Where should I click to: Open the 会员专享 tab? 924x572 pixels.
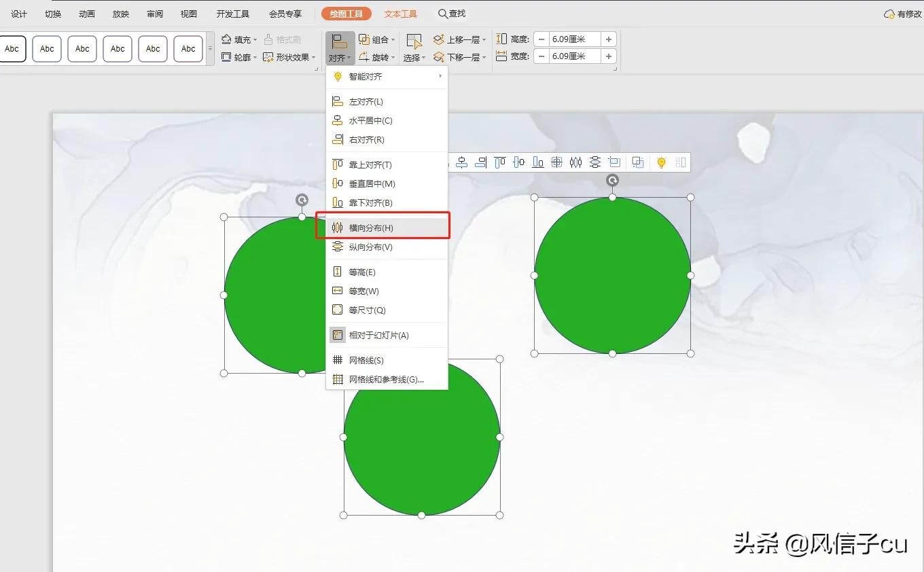coord(285,14)
